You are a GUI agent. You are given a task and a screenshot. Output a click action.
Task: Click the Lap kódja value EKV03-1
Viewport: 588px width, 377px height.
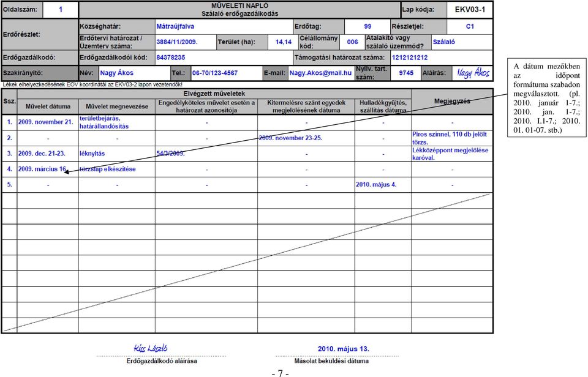click(470, 10)
